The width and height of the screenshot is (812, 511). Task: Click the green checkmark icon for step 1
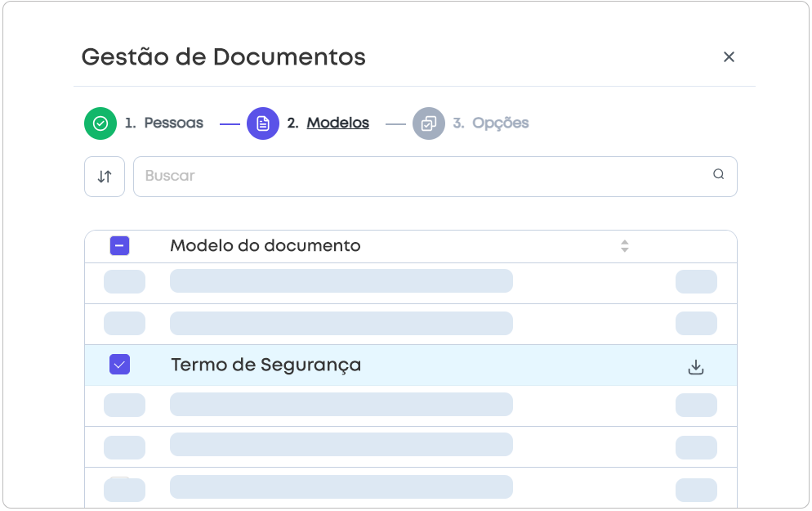[x=100, y=123]
